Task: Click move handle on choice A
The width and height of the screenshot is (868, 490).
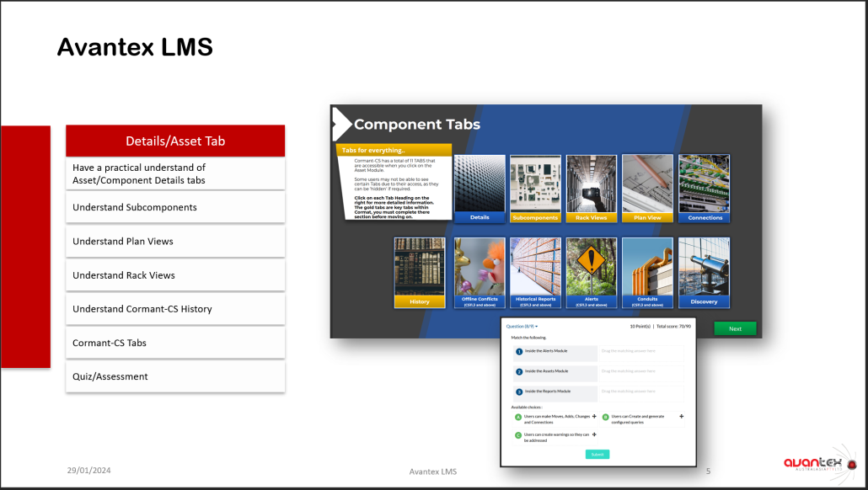Action: click(594, 417)
